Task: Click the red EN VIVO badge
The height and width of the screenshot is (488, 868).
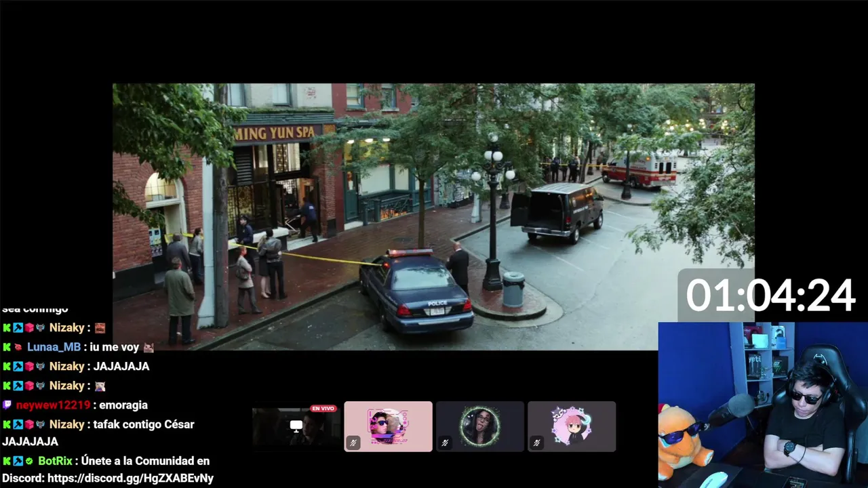Action: 323,409
